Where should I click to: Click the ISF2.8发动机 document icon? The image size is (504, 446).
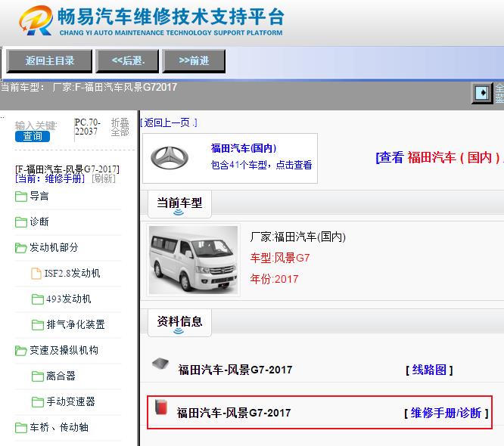(36, 274)
